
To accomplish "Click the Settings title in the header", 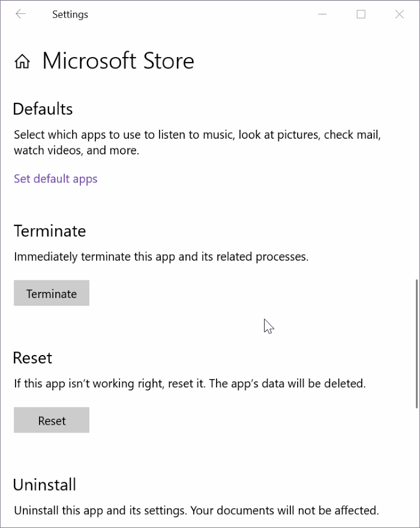I will (70, 14).
